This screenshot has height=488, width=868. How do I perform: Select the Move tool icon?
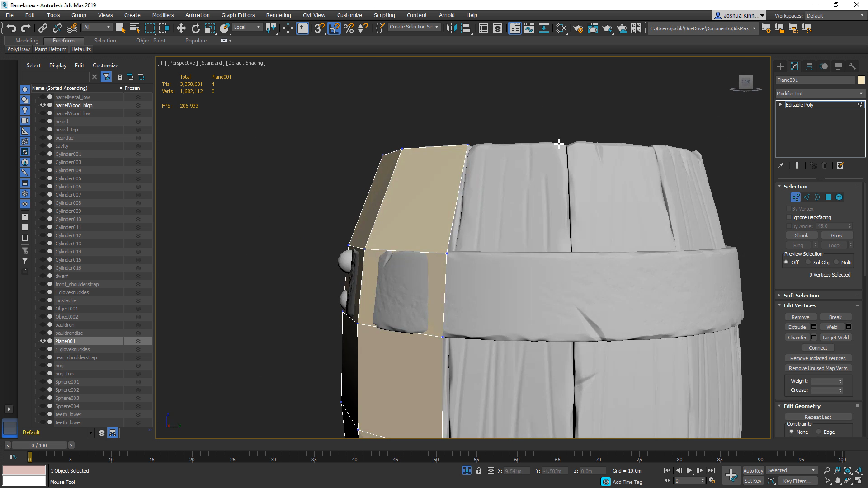(x=181, y=28)
